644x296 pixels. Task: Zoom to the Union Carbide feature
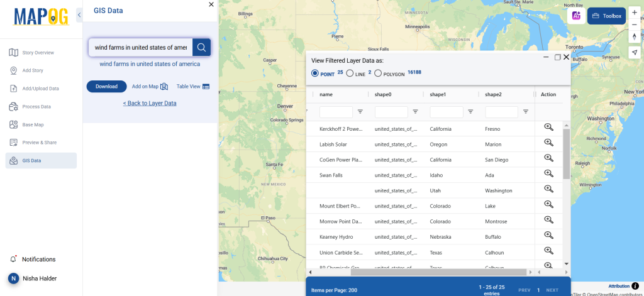(548, 250)
